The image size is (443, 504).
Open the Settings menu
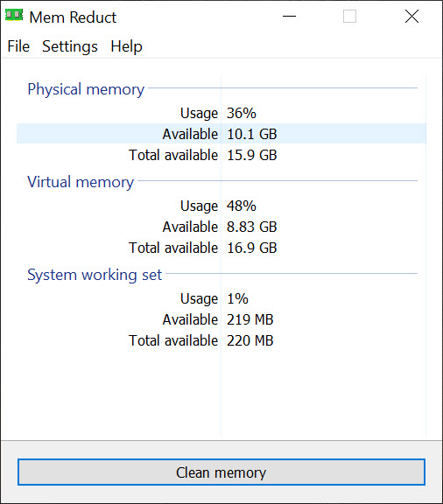70,46
